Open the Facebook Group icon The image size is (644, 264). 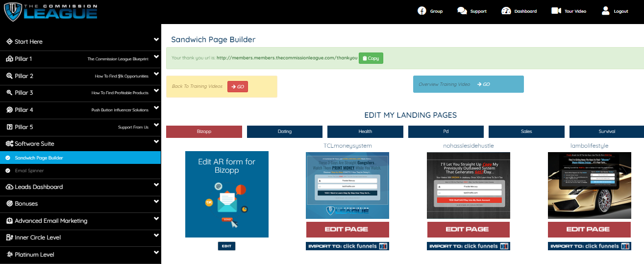421,11
